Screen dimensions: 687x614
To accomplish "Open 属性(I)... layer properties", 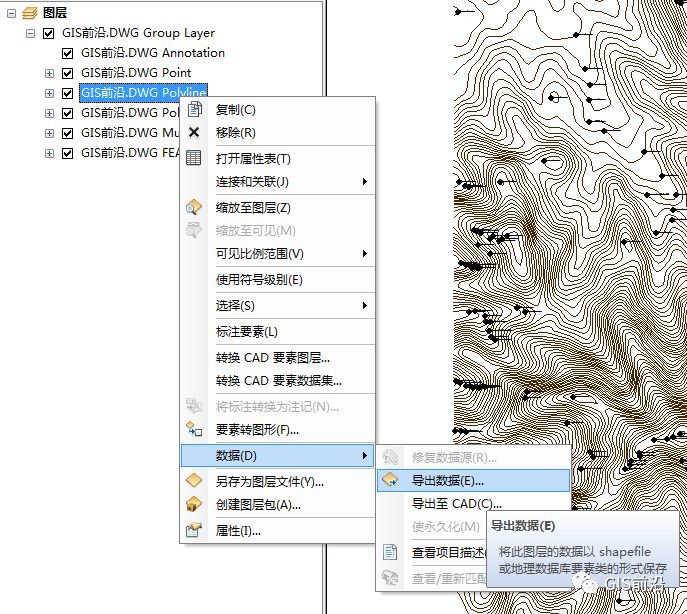I will [x=278, y=531].
